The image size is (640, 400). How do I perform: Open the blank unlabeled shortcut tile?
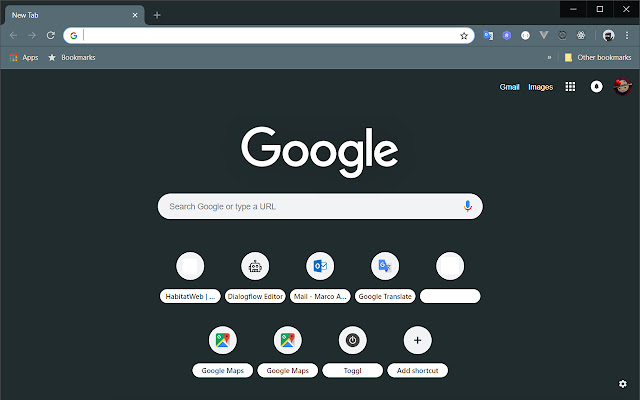(x=450, y=278)
